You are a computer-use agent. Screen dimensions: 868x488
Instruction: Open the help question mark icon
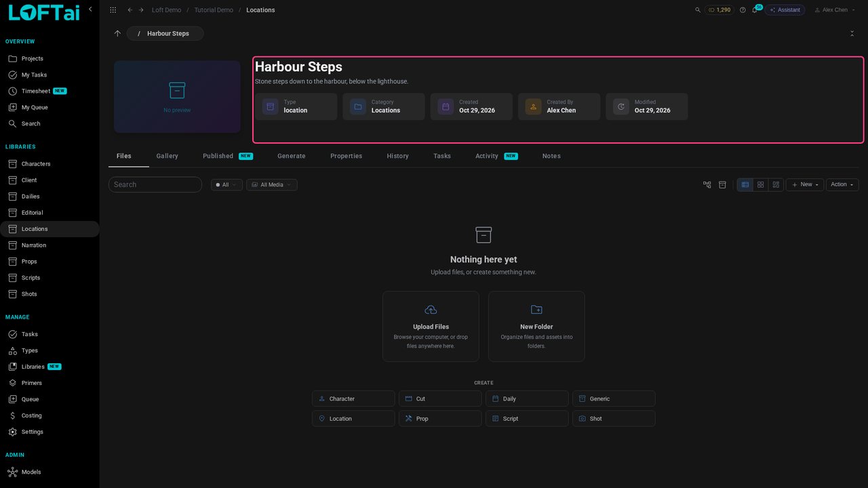pyautogui.click(x=743, y=10)
